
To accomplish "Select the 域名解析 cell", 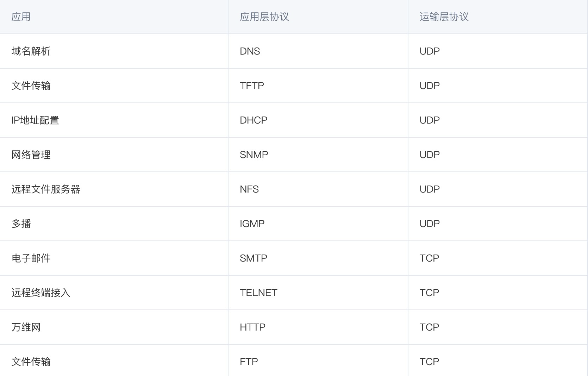I will click(114, 51).
